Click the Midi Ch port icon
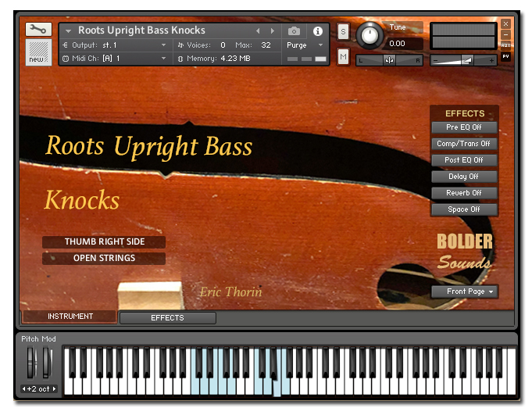 pyautogui.click(x=66, y=59)
